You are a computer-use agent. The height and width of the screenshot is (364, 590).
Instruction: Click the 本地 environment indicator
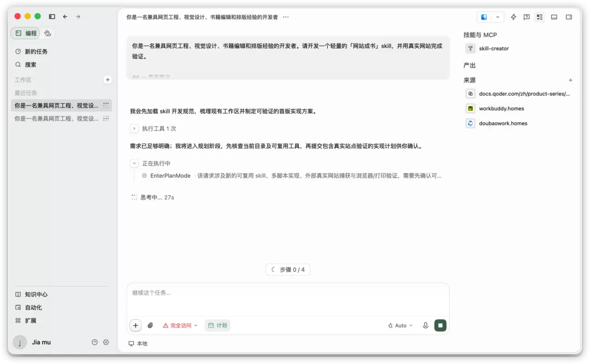tap(138, 344)
